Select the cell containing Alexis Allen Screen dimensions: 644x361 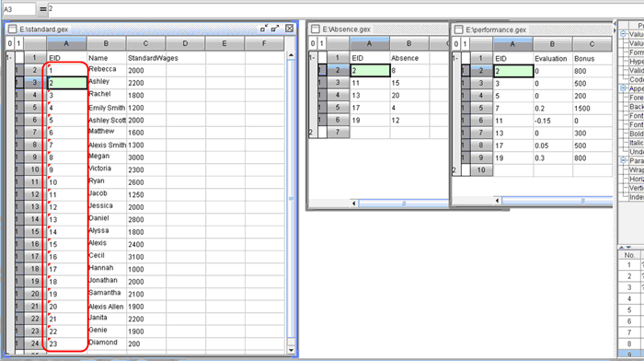(107, 307)
